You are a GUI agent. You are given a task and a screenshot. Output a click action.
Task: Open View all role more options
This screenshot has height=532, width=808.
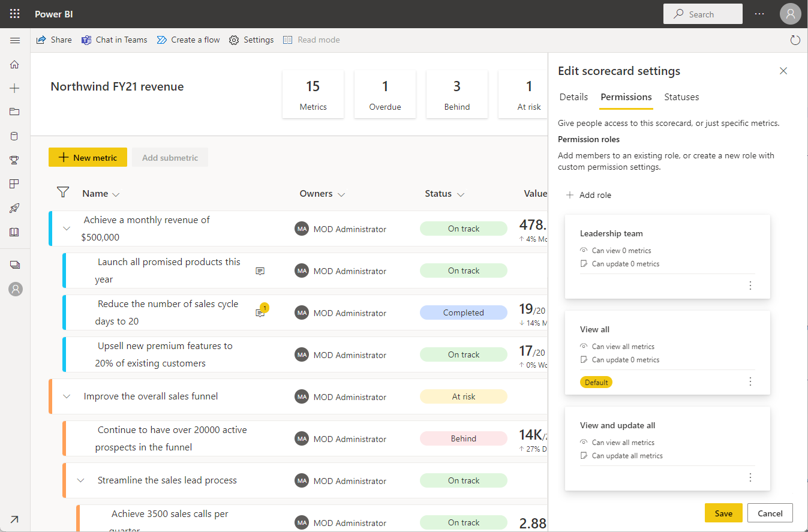[750, 381]
